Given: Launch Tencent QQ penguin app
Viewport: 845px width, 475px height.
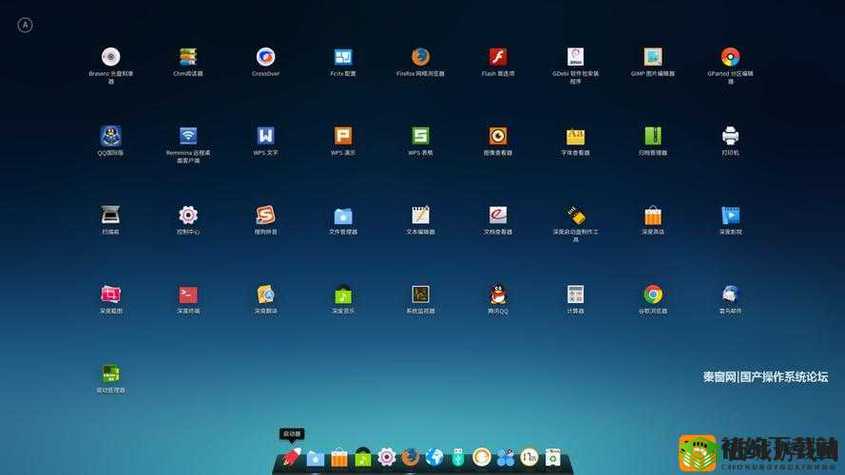Looking at the screenshot, I should tap(498, 294).
